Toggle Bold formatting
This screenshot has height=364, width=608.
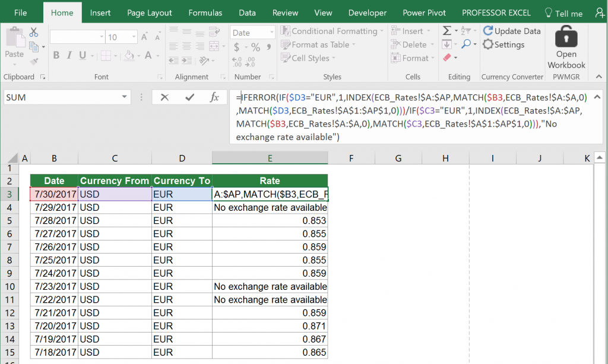tap(56, 55)
